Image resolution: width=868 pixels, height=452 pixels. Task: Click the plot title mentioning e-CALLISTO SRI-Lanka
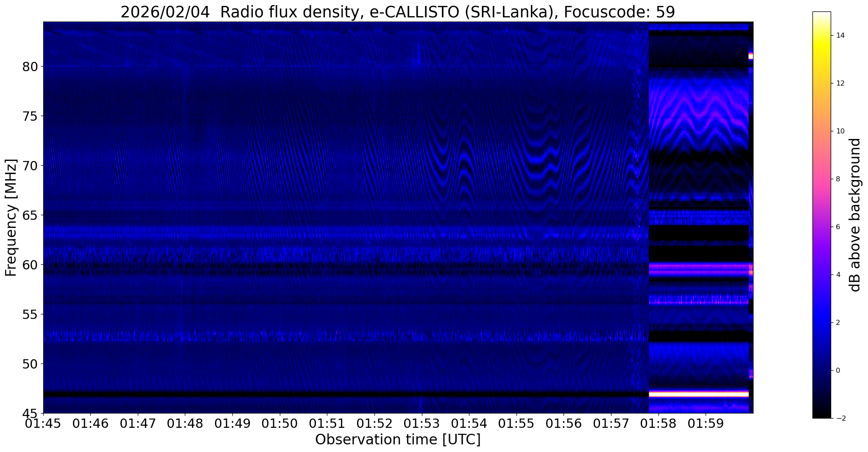pos(398,11)
